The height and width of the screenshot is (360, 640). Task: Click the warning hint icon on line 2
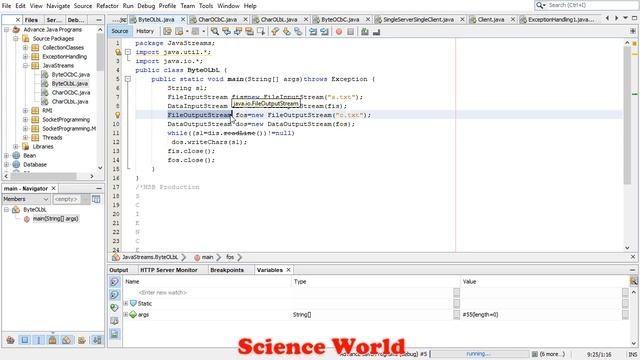tap(118, 52)
